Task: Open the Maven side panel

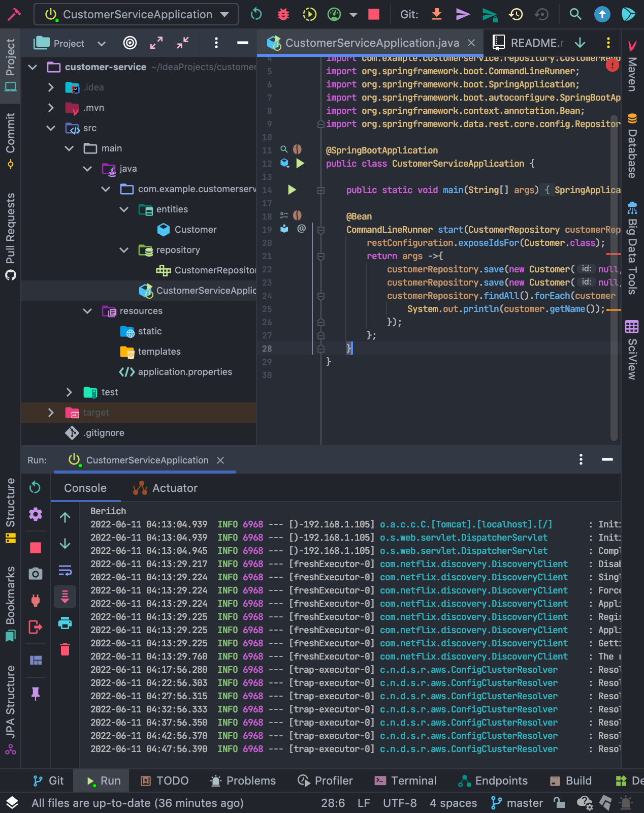Action: click(x=632, y=66)
